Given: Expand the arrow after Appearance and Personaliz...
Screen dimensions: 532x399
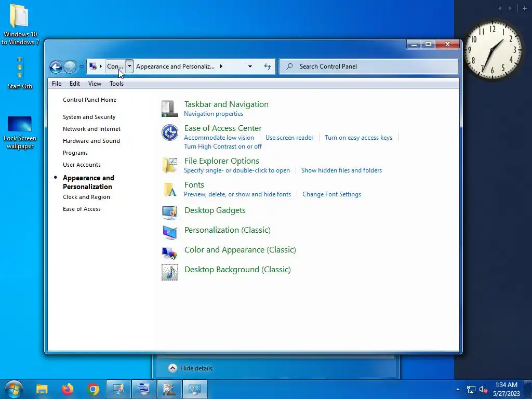Looking at the screenshot, I should tap(221, 66).
